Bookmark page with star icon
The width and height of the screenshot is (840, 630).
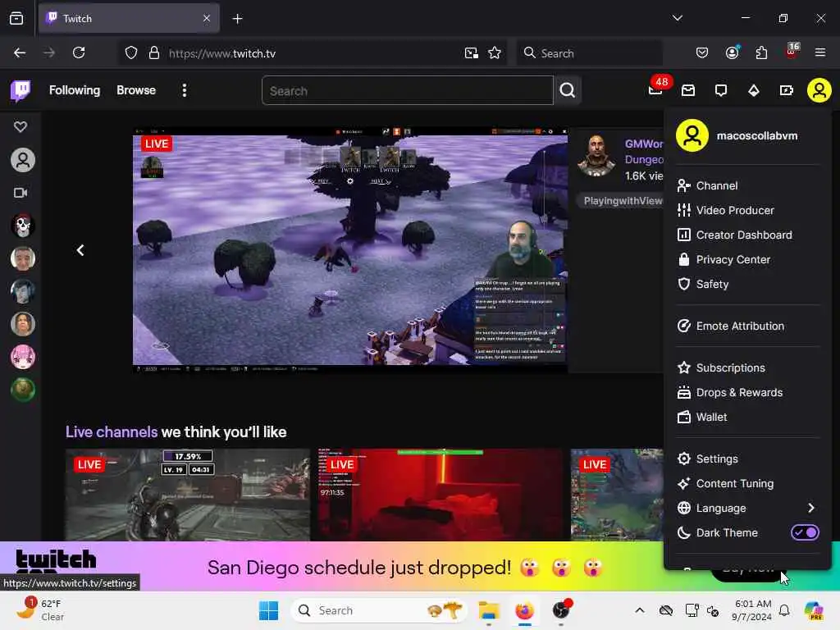pos(495,53)
